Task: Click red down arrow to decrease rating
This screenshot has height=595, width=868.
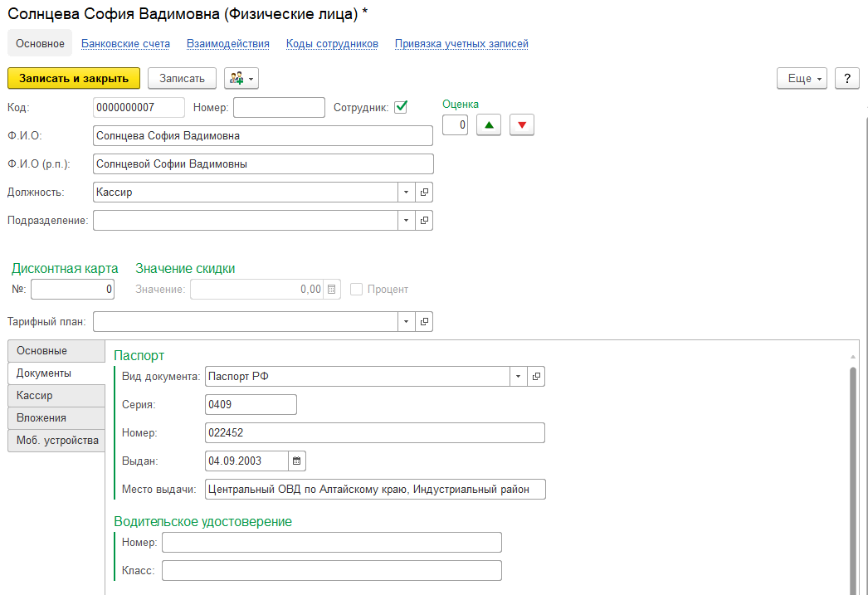Action: (521, 125)
